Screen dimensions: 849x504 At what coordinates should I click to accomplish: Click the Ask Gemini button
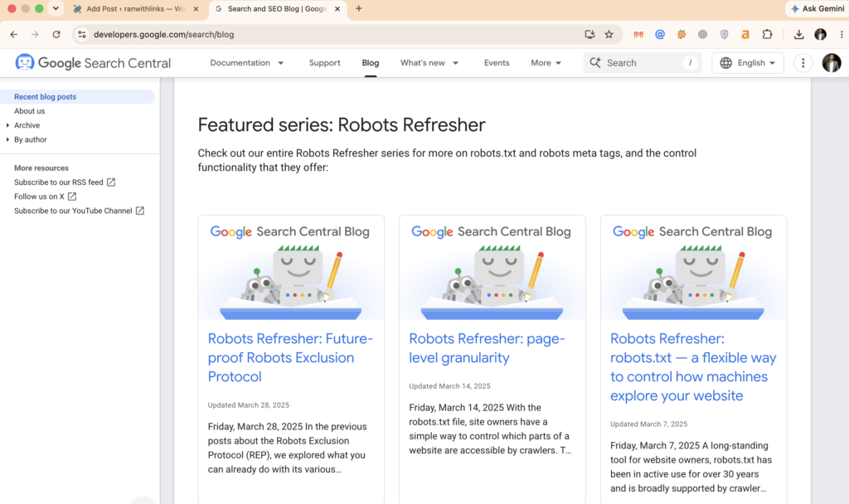click(x=817, y=8)
